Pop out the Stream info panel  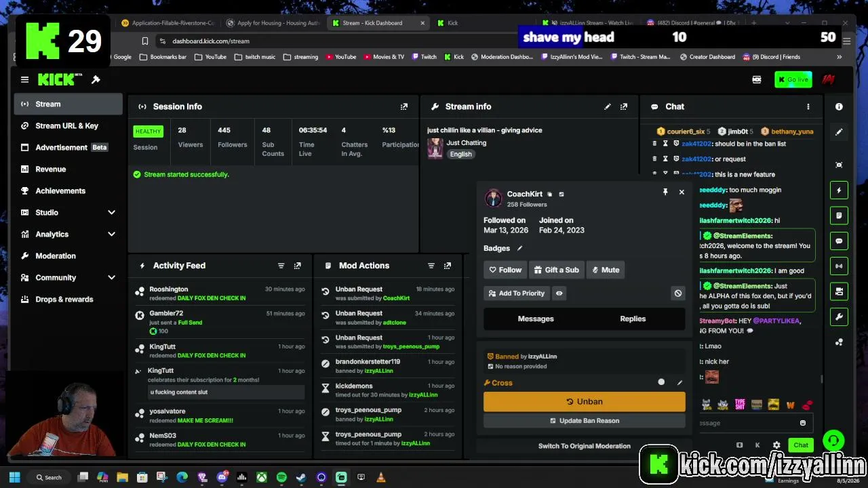click(x=624, y=106)
